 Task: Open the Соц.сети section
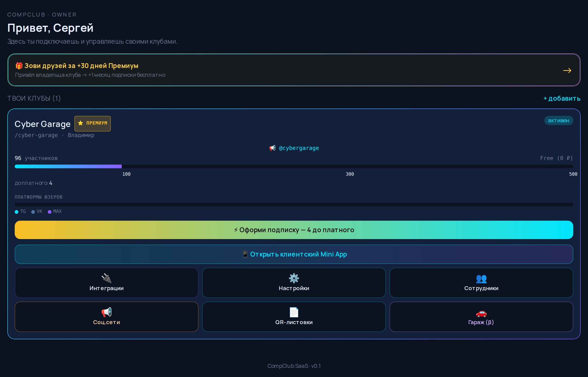pyautogui.click(x=106, y=317)
